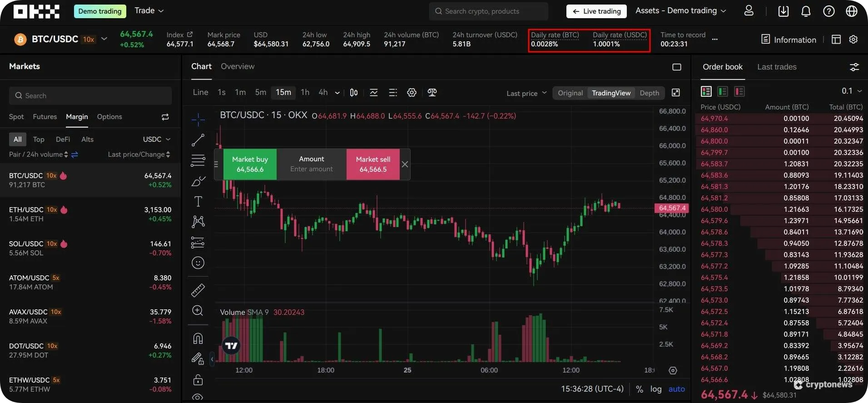The width and height of the screenshot is (868, 403).
Task: Switch to Live trading
Action: [x=596, y=11]
